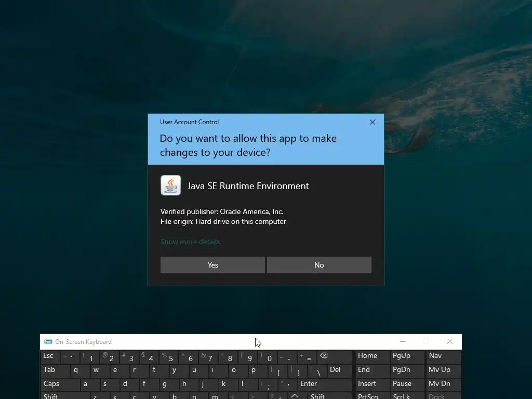Tap the Pause key on the keyboard
Viewport: 532px width, 399px height.
tap(407, 384)
